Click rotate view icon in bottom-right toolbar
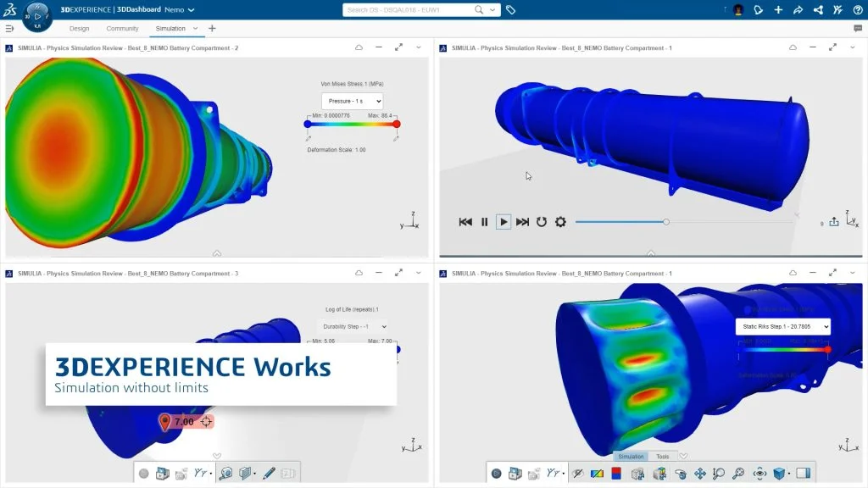 (x=680, y=474)
